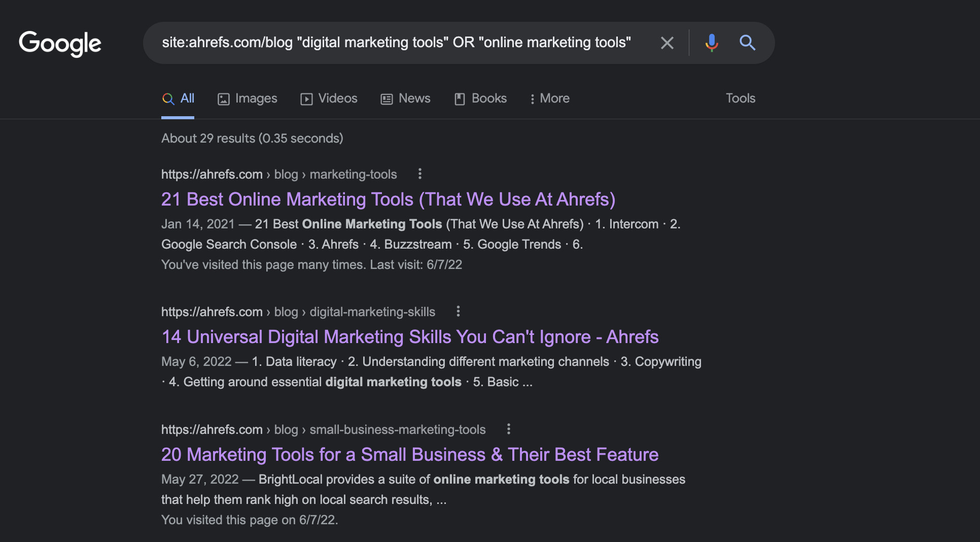Switch to the News tab

point(405,98)
